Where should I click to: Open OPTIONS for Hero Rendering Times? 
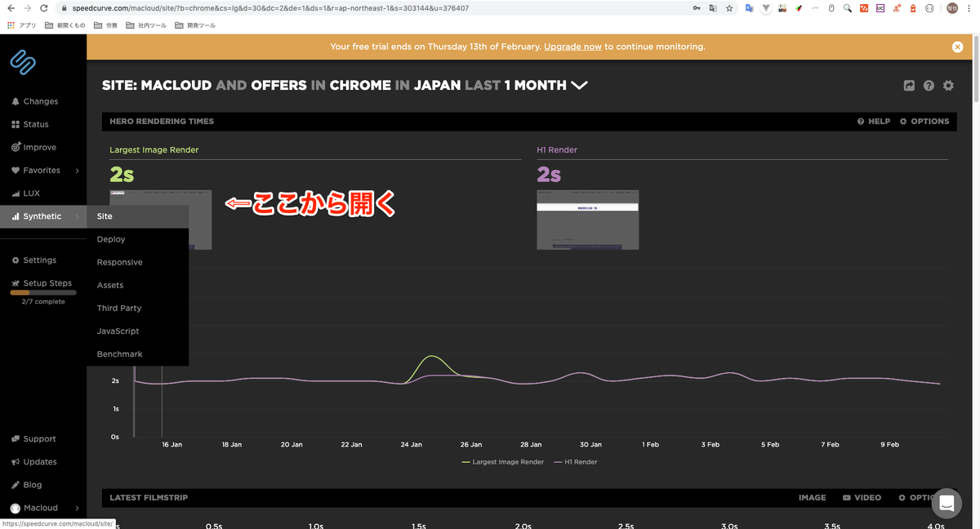(924, 121)
